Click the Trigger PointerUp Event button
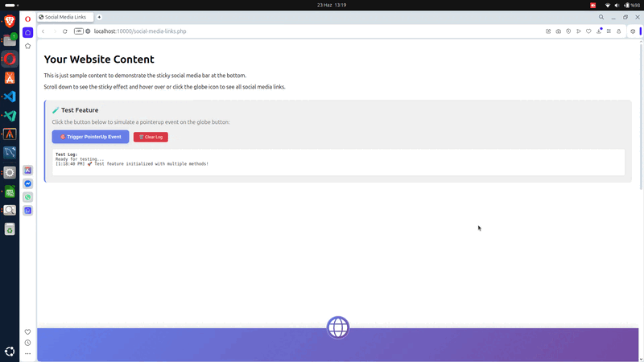Viewport: 644px width, 362px height. click(x=90, y=137)
